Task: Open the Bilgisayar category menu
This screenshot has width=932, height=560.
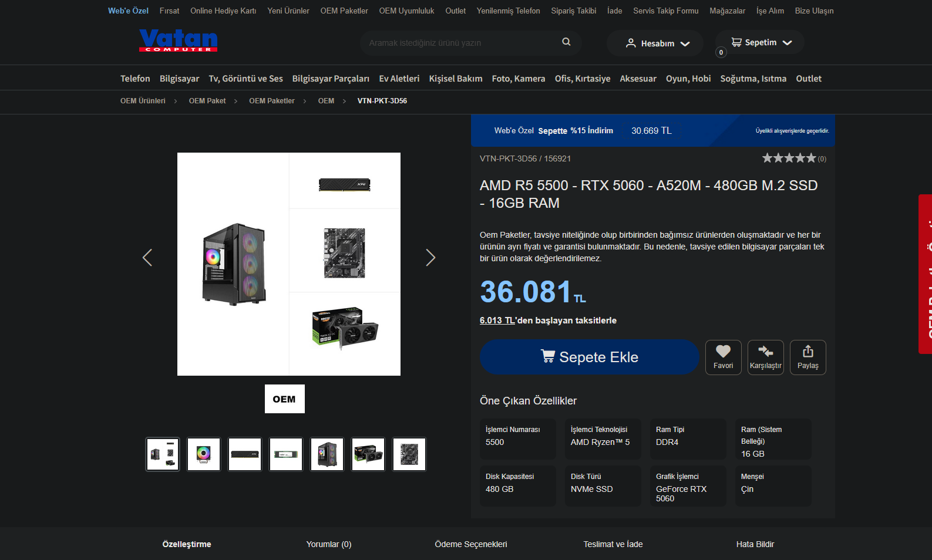Action: pos(180,79)
